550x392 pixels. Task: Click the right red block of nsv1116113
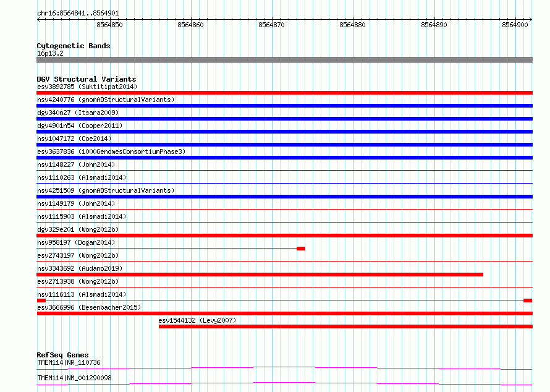tap(528, 300)
